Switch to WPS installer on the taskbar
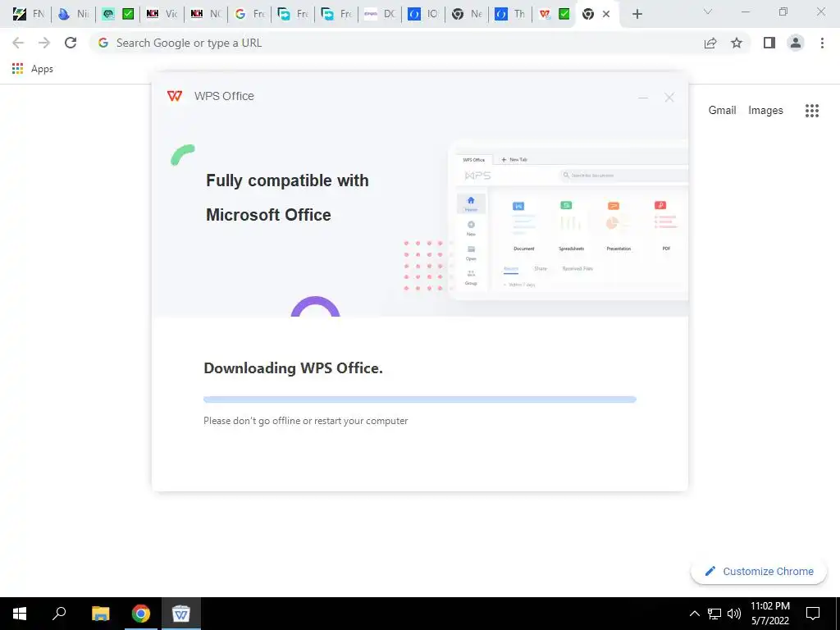 [x=181, y=614]
